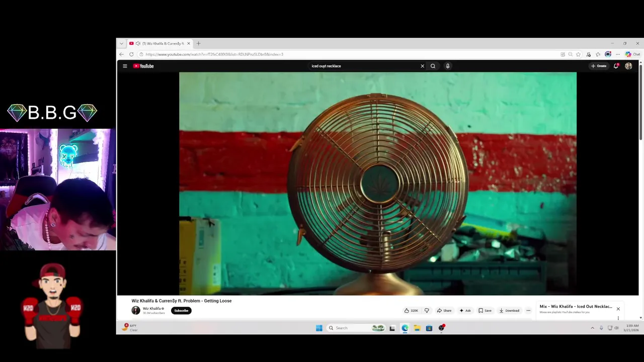Go back in the browser
Screen dimensions: 644x362
pos(121,54)
